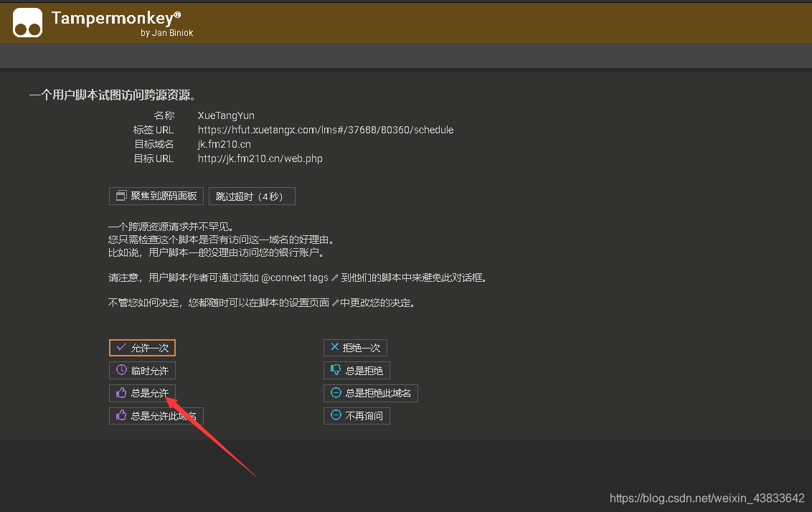Viewport: 812px width, 512px height.
Task: Click the 跳过超时 (4秒) button
Action: [252, 196]
